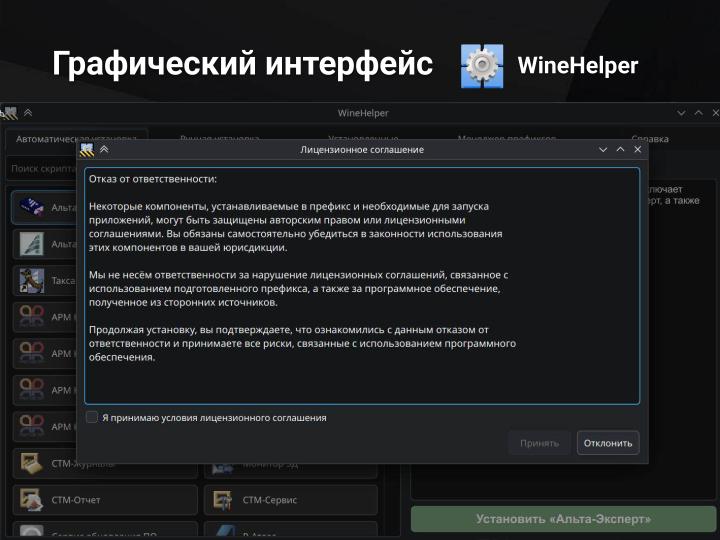This screenshot has height=540, width=720.
Task: Maximize the WineHelper main window
Action: (698, 113)
